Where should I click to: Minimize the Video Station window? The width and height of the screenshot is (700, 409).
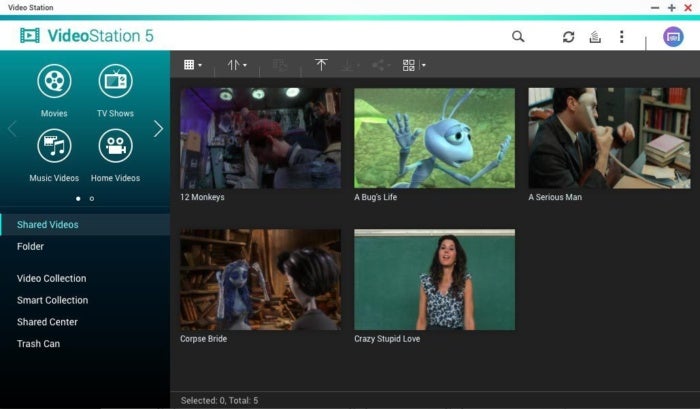coord(655,8)
